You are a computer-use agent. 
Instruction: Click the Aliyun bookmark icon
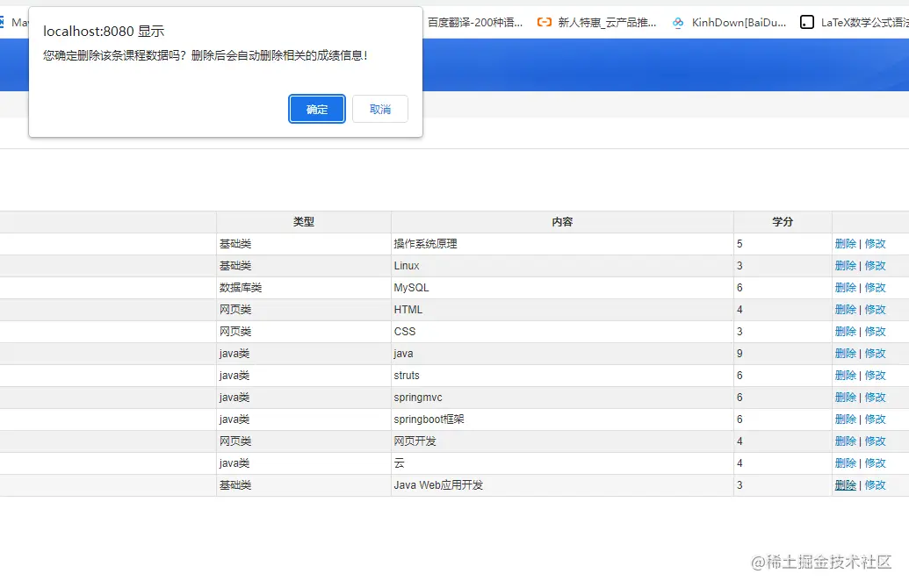click(544, 23)
